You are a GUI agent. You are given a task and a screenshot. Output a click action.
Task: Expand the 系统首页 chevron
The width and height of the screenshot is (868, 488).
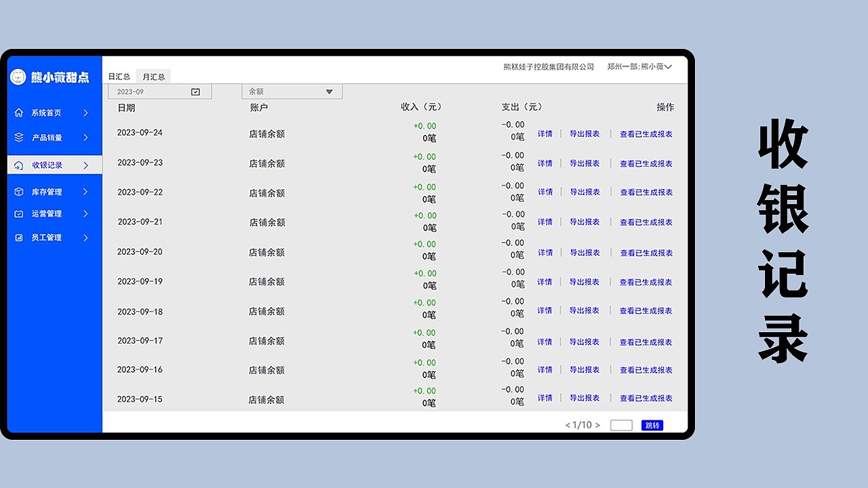pos(85,113)
